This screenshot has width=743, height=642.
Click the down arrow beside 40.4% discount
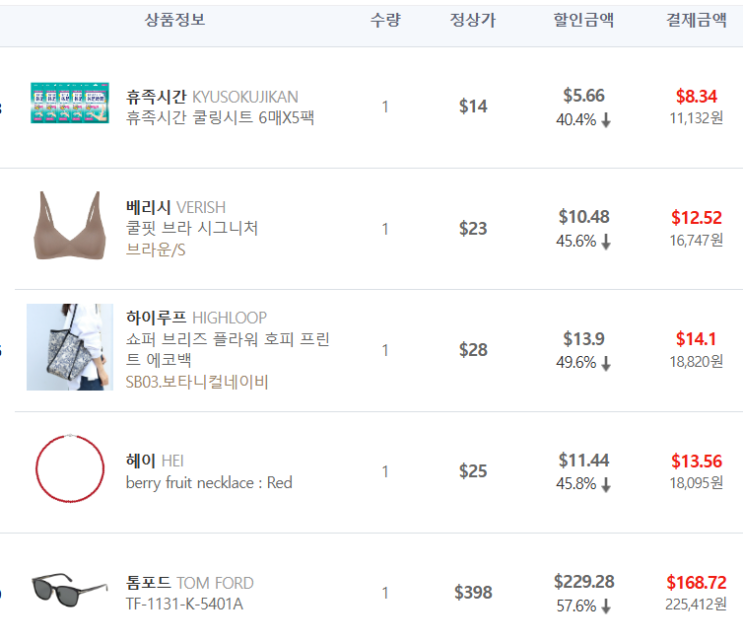click(606, 120)
